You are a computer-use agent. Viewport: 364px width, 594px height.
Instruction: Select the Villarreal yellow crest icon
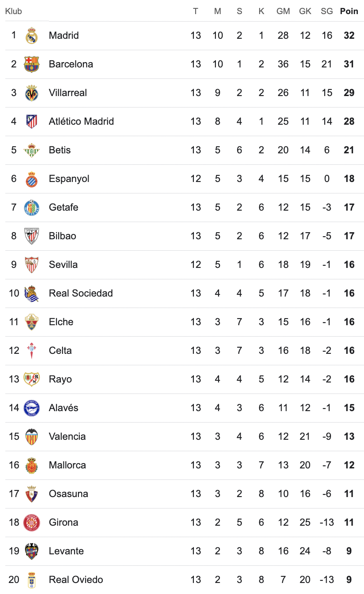(31, 93)
